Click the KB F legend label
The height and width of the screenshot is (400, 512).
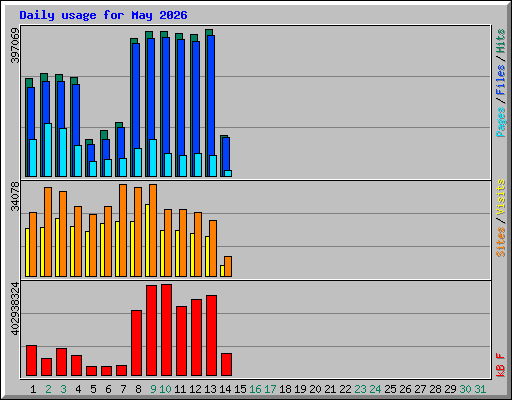501,365
